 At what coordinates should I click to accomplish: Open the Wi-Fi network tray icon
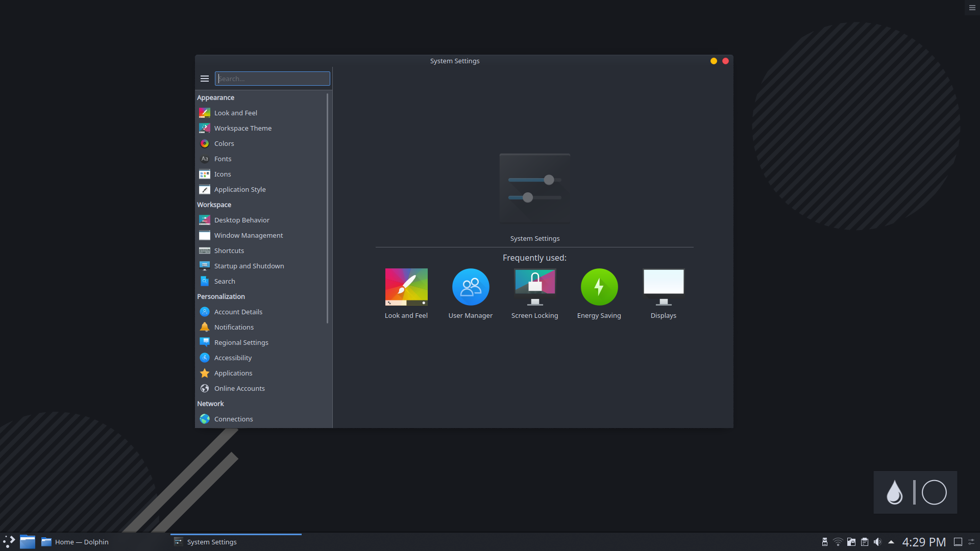[838, 542]
